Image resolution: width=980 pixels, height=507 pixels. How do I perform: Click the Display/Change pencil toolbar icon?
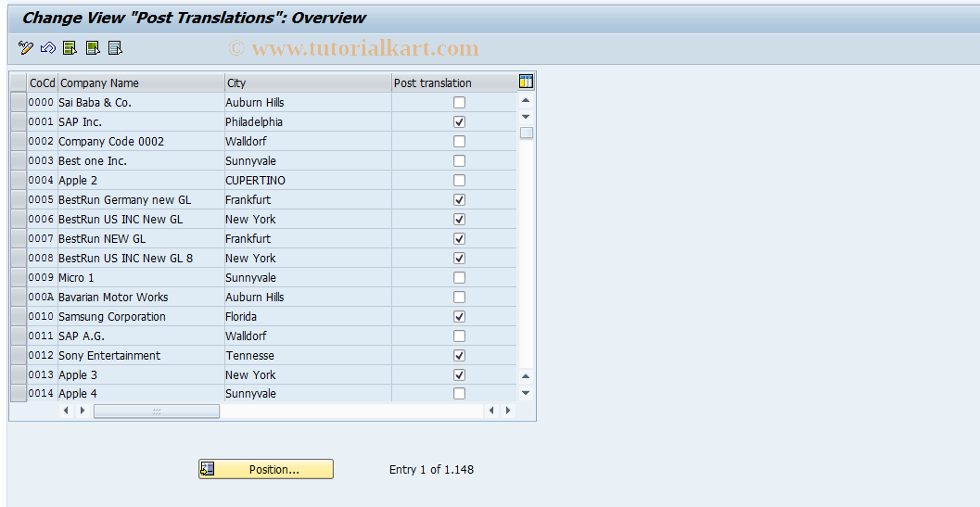pos(26,47)
